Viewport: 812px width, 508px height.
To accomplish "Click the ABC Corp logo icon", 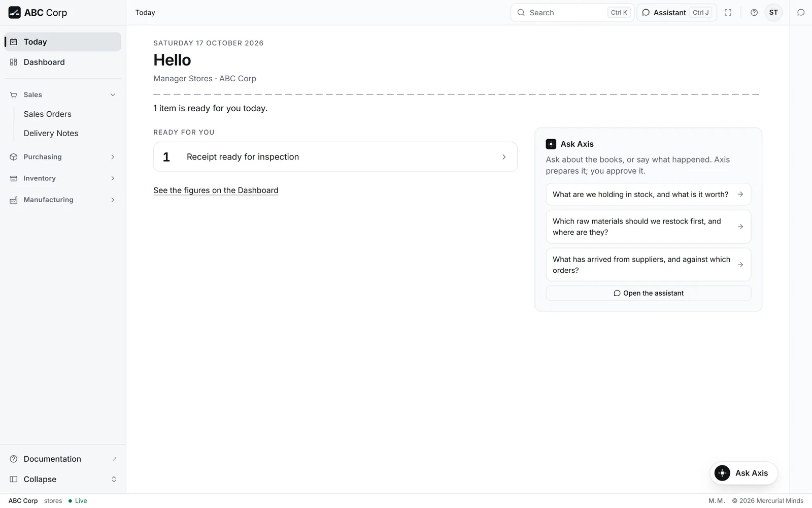I will pyautogui.click(x=15, y=13).
